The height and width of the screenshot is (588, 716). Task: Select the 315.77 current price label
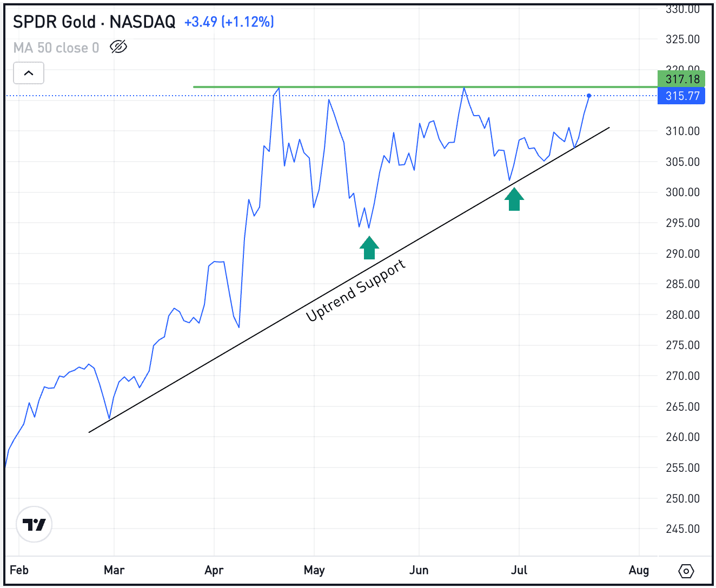[x=681, y=96]
